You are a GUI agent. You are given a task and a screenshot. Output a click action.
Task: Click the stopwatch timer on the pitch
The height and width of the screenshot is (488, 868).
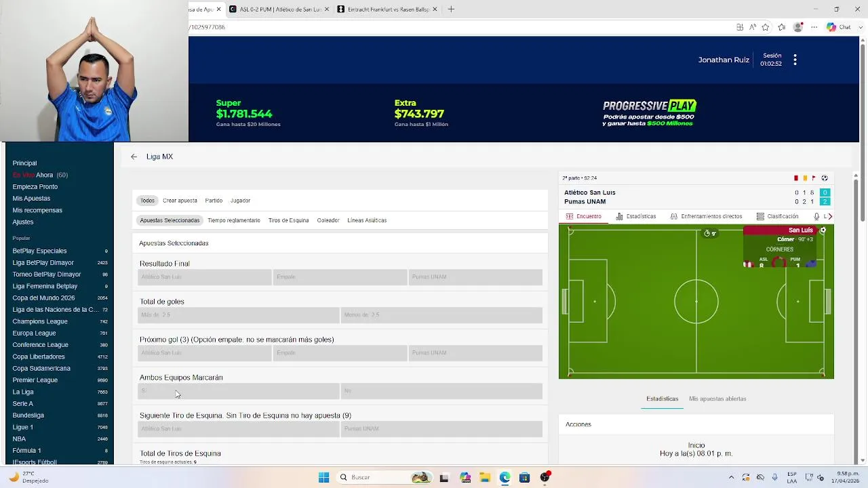[x=710, y=234]
